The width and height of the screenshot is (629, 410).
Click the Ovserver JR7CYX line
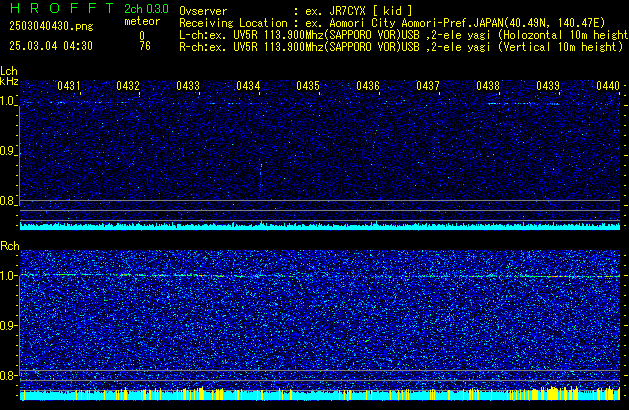click(296, 11)
